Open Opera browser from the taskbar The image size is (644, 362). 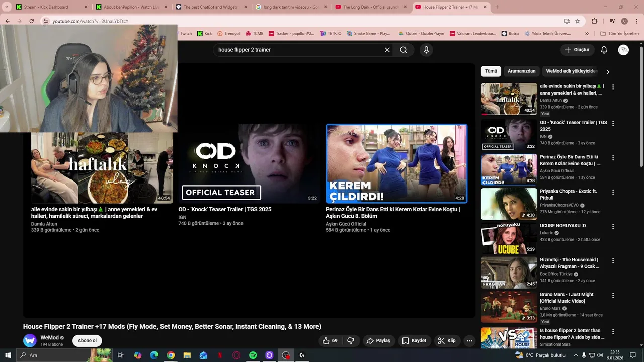236,355
